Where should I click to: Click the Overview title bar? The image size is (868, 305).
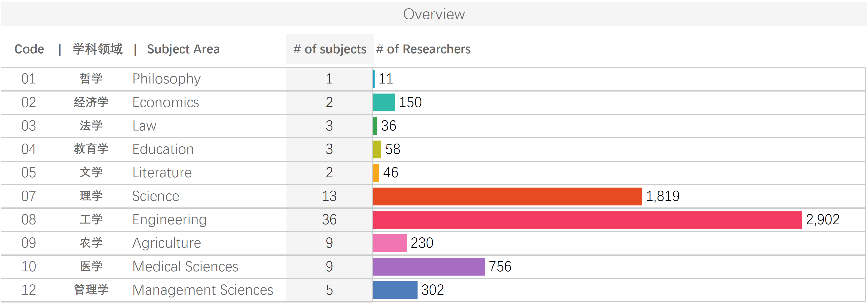click(434, 14)
